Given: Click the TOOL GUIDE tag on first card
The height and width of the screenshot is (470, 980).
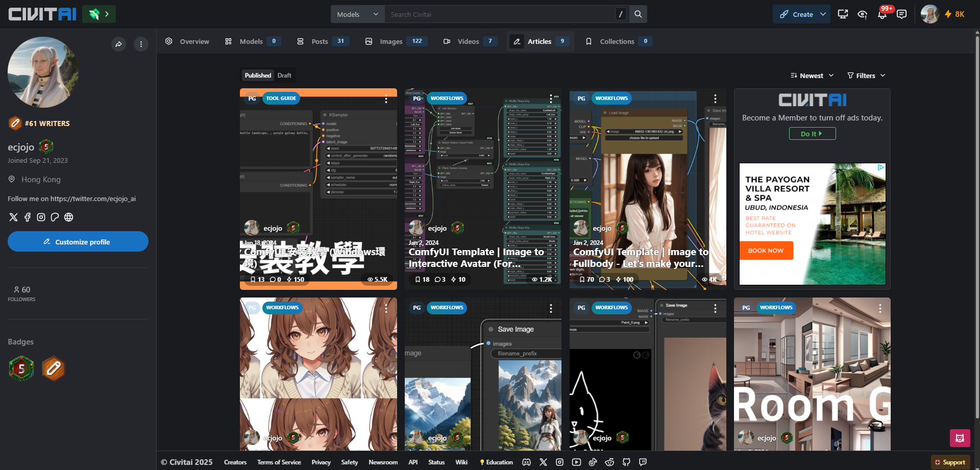Looking at the screenshot, I should (281, 98).
